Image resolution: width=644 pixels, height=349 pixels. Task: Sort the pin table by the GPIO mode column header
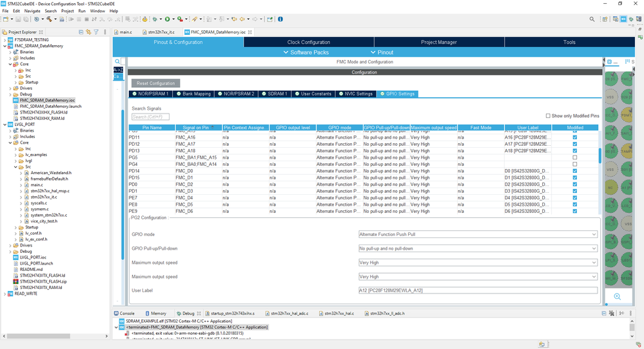pyautogui.click(x=340, y=128)
